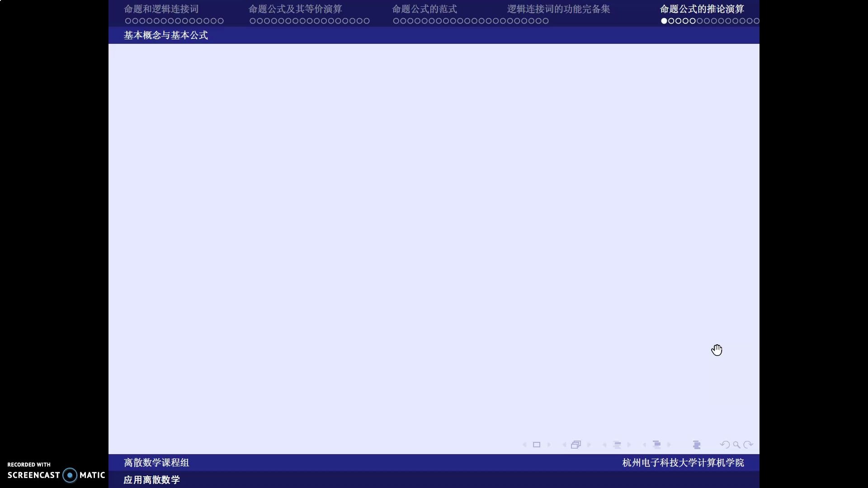
Task: Go to previous frame arrow before stacked frames icon
Action: tap(564, 445)
